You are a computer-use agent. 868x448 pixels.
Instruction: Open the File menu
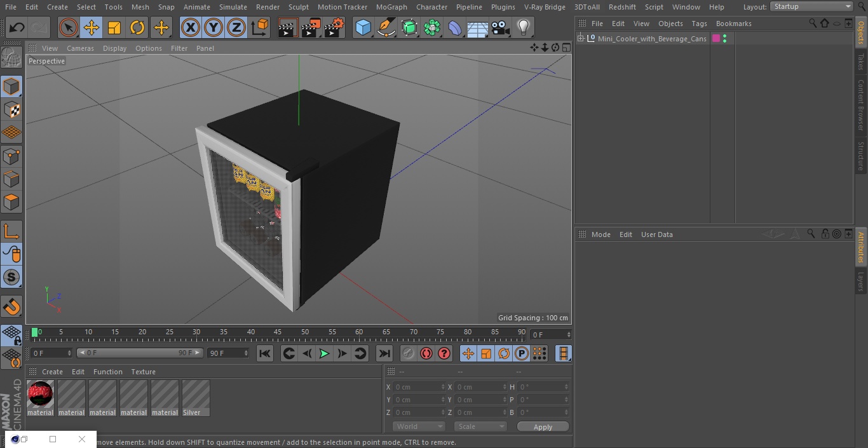pos(11,7)
